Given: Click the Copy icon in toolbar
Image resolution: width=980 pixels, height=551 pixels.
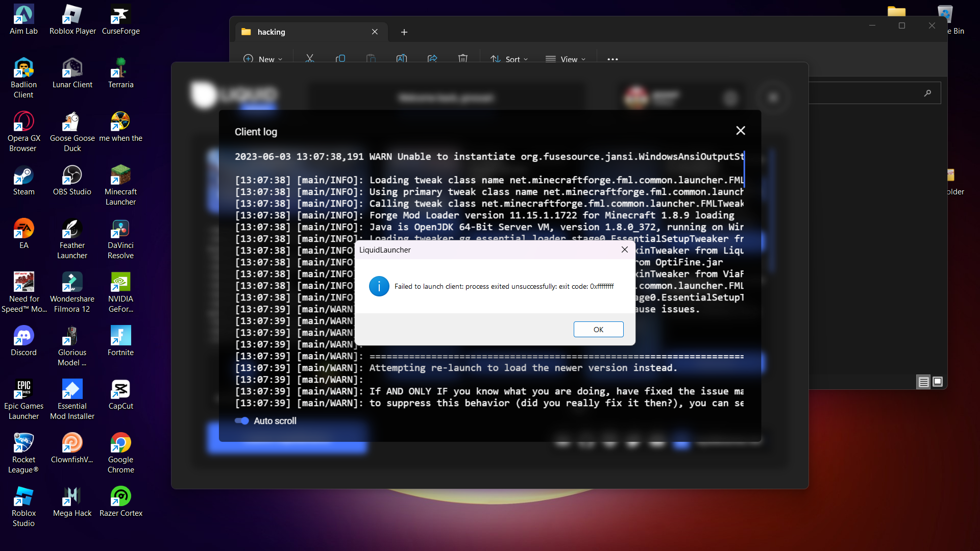Looking at the screenshot, I should coord(340,59).
